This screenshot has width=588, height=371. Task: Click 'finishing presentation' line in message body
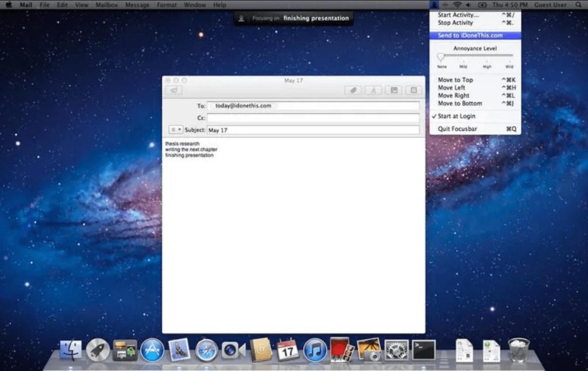pyautogui.click(x=189, y=155)
